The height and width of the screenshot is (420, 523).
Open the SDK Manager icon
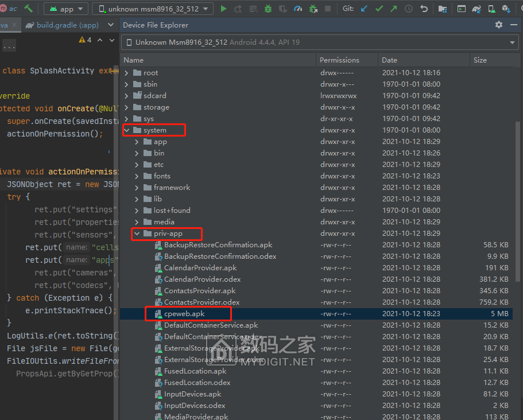pyautogui.click(x=506, y=9)
